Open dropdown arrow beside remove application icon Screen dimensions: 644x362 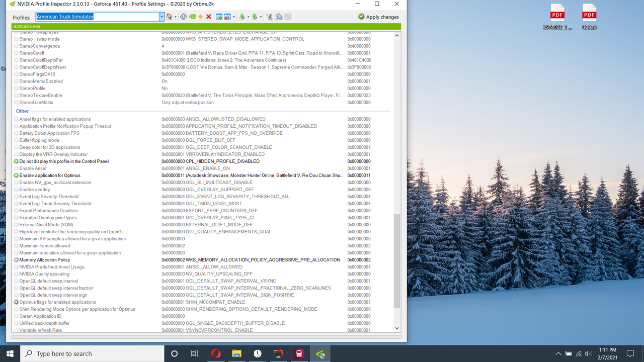coord(234,17)
